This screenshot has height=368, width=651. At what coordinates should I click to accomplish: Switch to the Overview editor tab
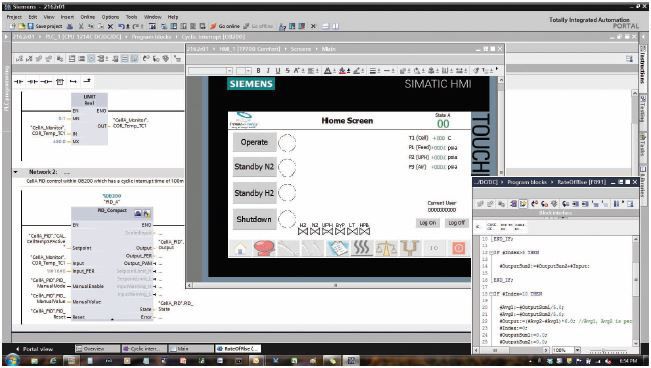pos(98,349)
